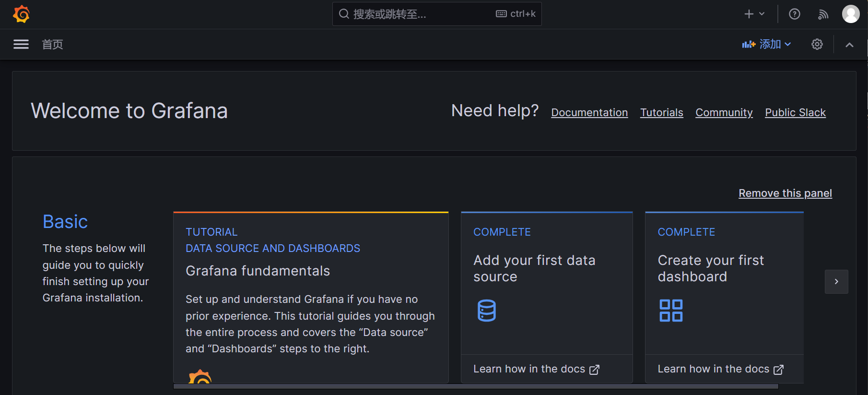
Task: Expand the 添加 dropdown
Action: click(766, 44)
